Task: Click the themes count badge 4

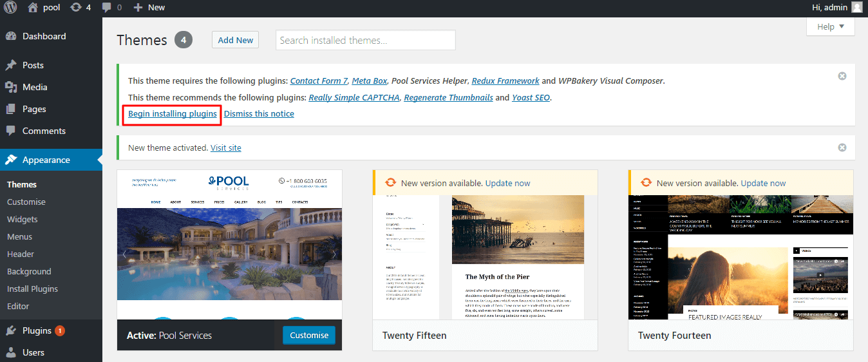Action: pyautogui.click(x=184, y=40)
